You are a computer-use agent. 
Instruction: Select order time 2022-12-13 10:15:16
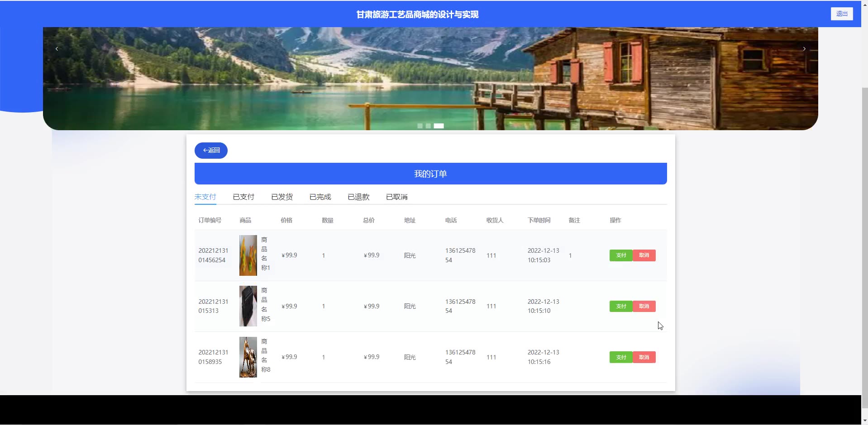(x=544, y=357)
